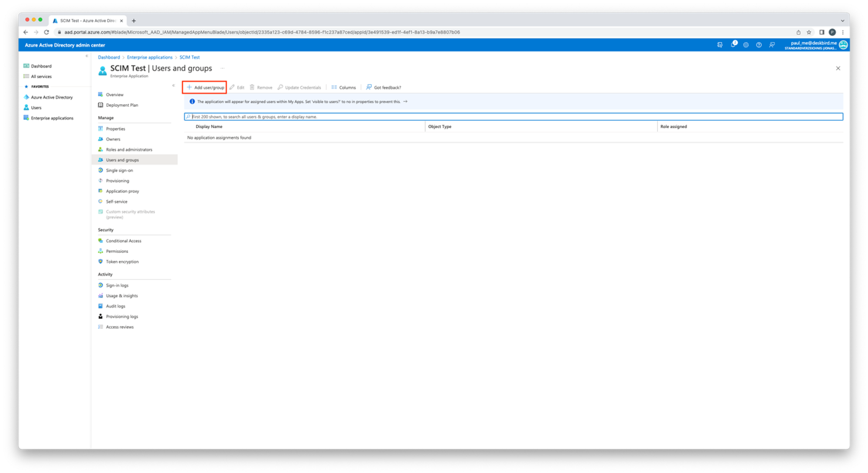Open the notifications bell icon

tap(733, 45)
